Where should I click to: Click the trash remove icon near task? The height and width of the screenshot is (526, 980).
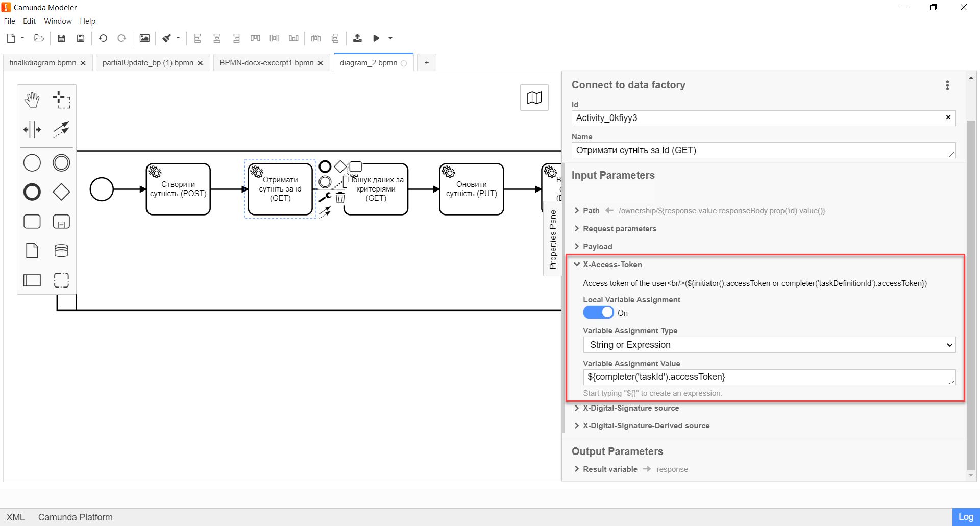340,197
